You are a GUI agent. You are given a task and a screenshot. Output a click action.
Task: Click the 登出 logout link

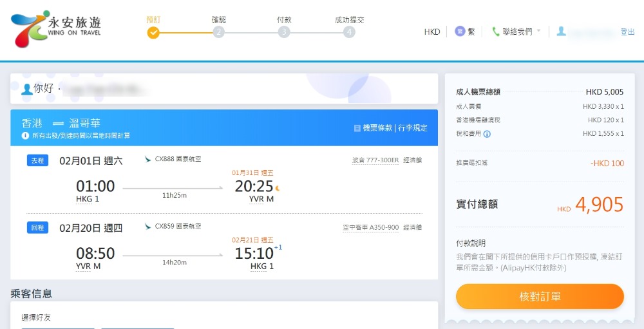click(x=627, y=32)
